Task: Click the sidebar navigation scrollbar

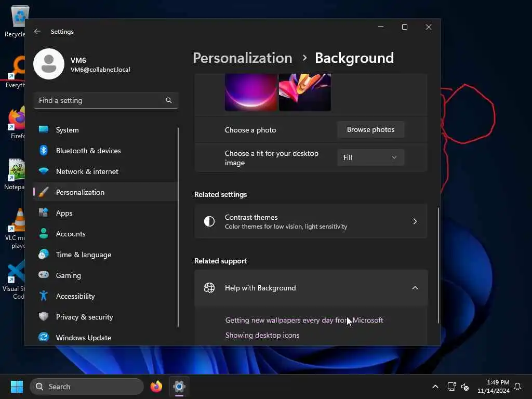Action: point(178,228)
